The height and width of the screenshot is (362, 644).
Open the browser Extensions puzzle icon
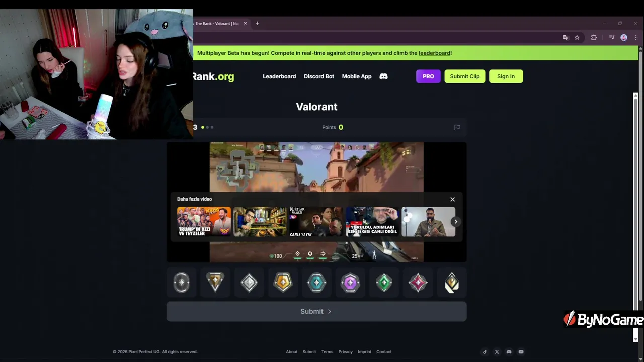pyautogui.click(x=594, y=38)
